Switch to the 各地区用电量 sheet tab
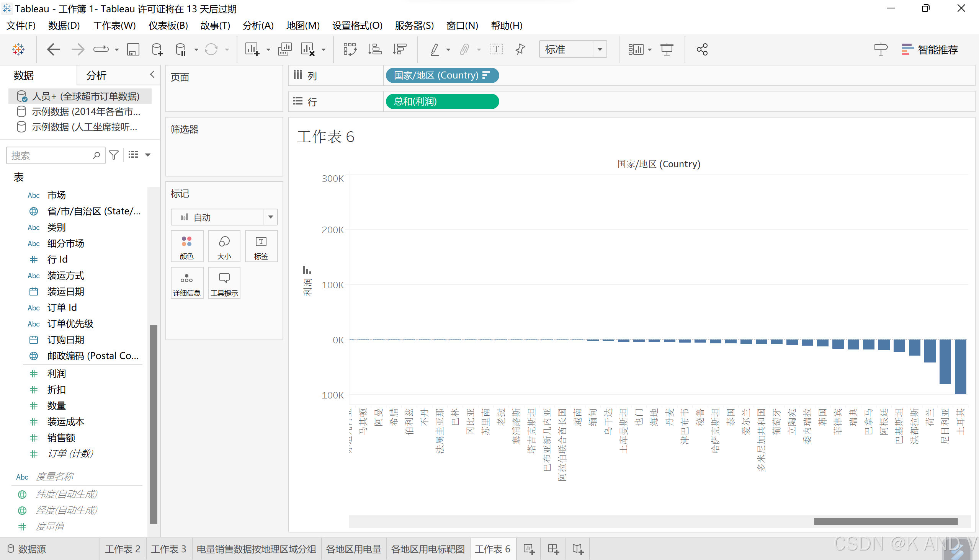This screenshot has width=979, height=560. click(353, 549)
